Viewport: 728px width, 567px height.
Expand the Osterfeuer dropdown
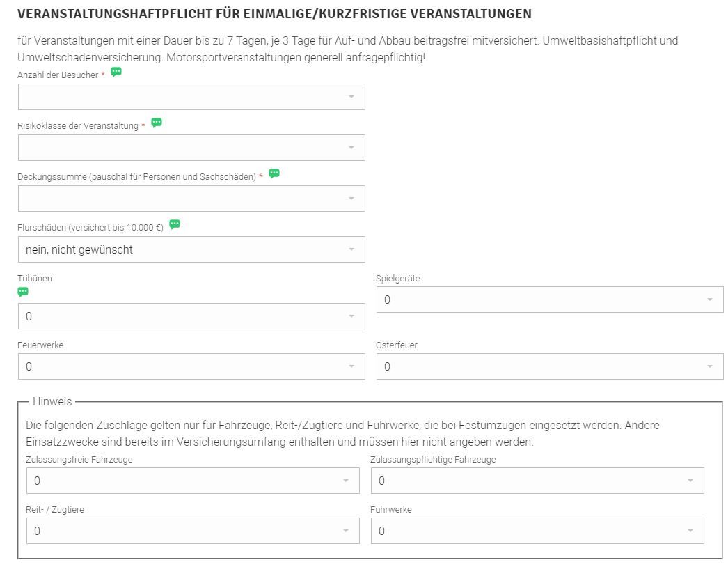(x=550, y=366)
